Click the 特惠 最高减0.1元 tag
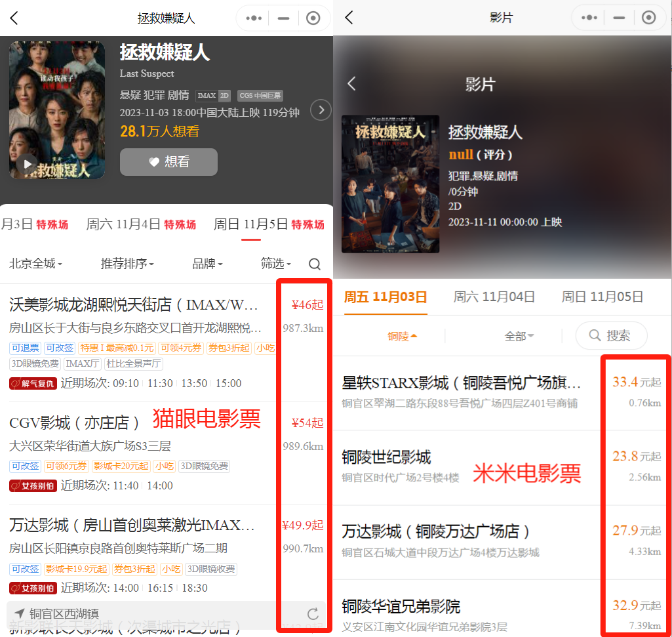 [x=117, y=348]
